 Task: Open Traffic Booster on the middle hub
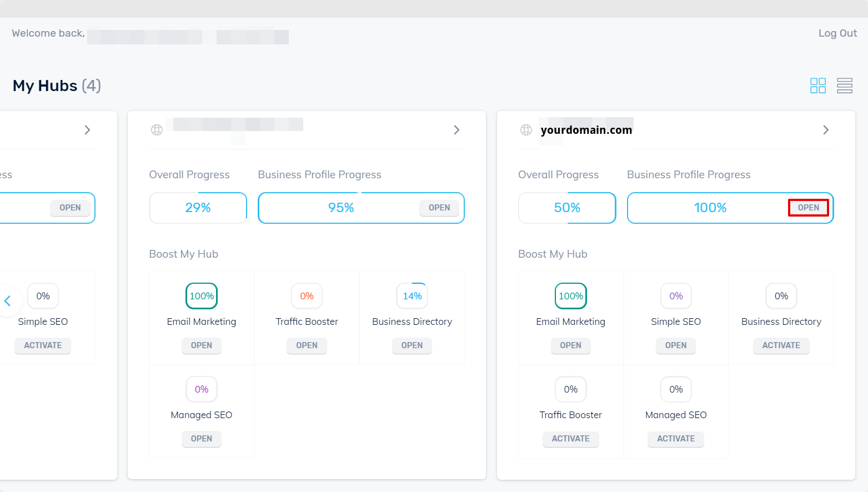[307, 345]
